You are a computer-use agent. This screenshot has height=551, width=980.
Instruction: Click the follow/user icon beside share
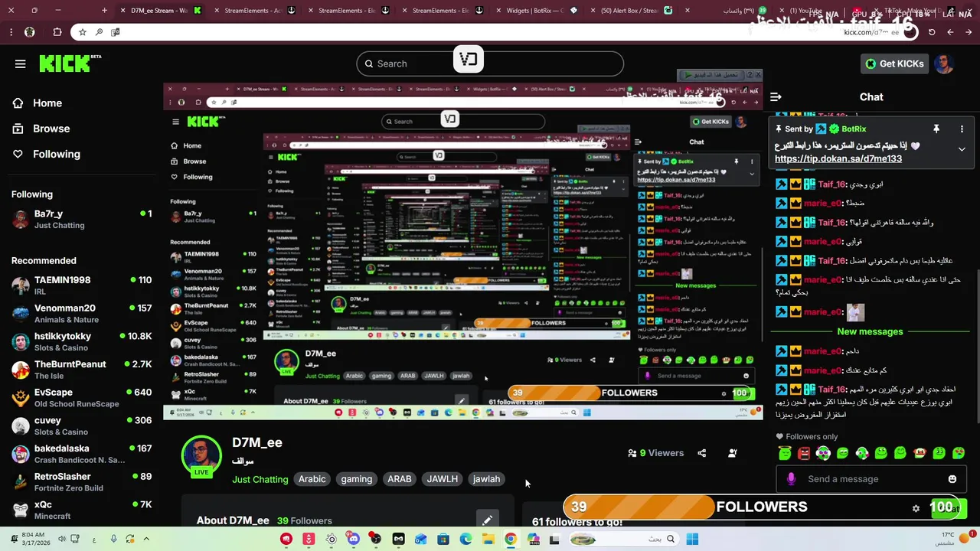733,453
